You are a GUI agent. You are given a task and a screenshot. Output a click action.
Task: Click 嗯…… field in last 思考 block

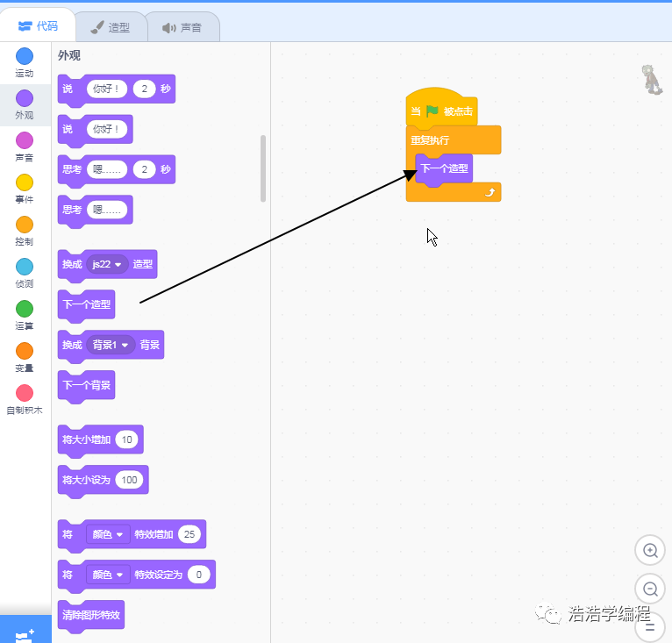[x=107, y=210]
